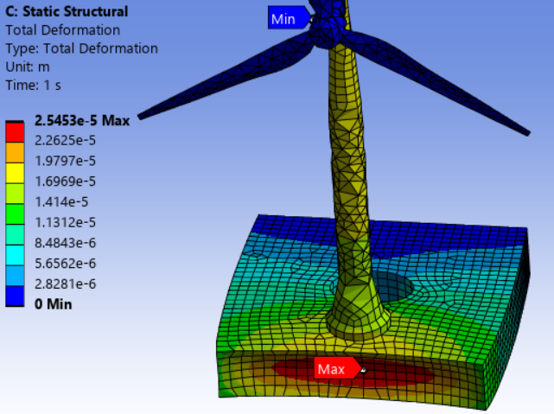Click the Type: Total Deformation line

pyautogui.click(x=82, y=48)
